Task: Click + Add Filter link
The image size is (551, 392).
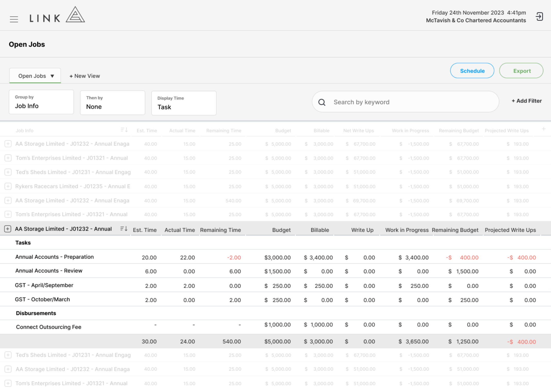Action: tap(527, 101)
